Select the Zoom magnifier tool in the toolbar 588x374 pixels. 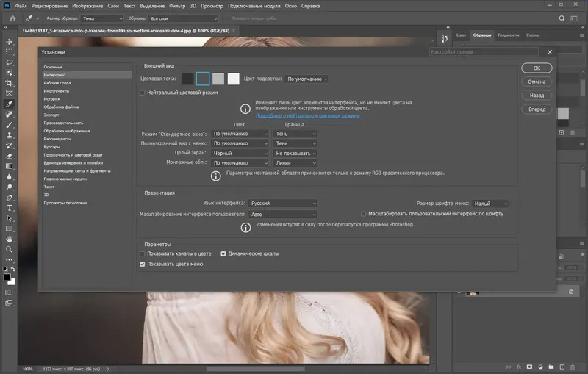click(9, 250)
